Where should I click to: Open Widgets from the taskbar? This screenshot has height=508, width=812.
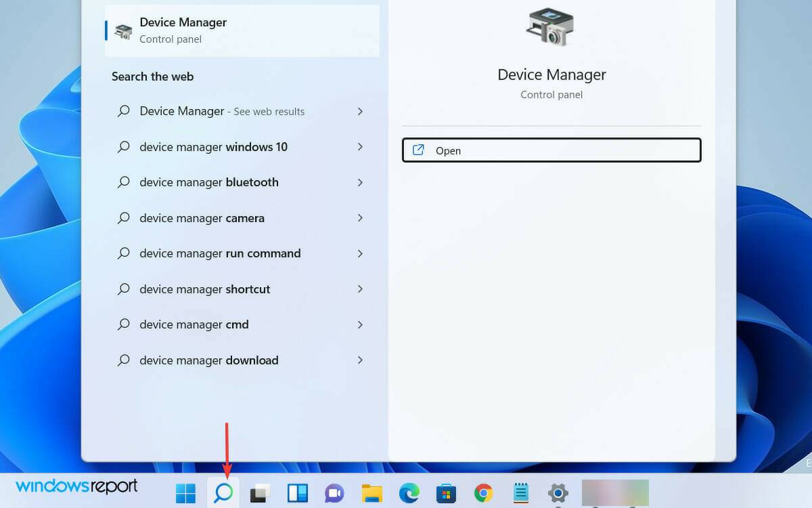point(297,492)
